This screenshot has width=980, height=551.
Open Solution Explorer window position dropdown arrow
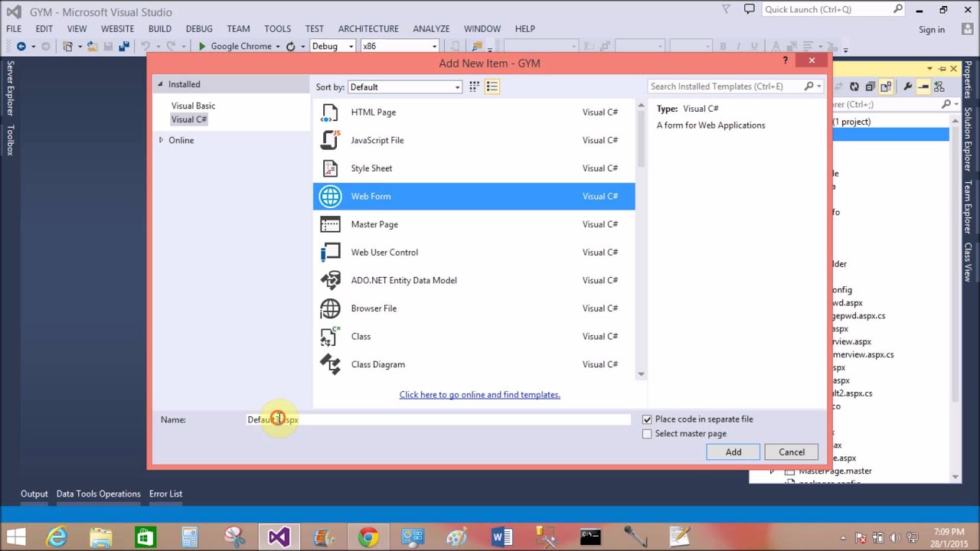click(x=929, y=69)
